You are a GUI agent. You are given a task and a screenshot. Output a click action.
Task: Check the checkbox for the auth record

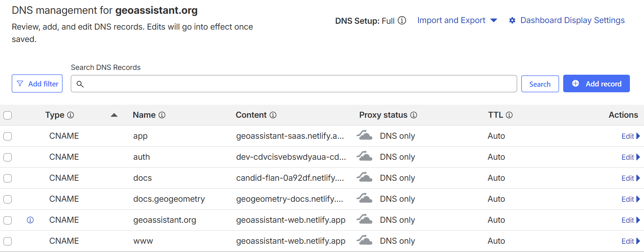(8, 157)
